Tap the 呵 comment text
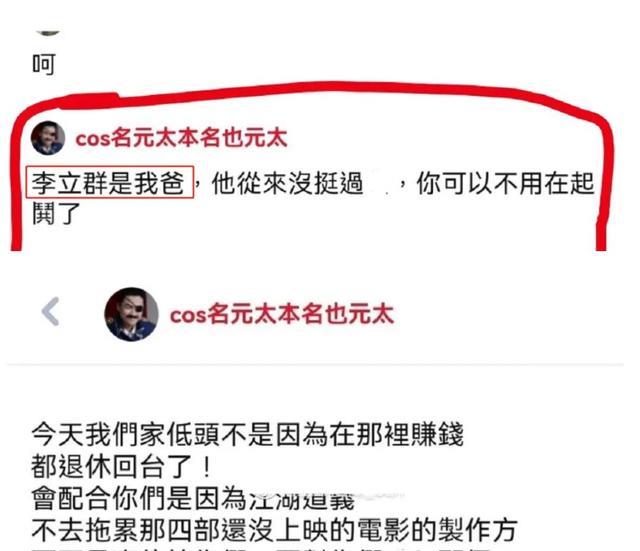 point(44,64)
